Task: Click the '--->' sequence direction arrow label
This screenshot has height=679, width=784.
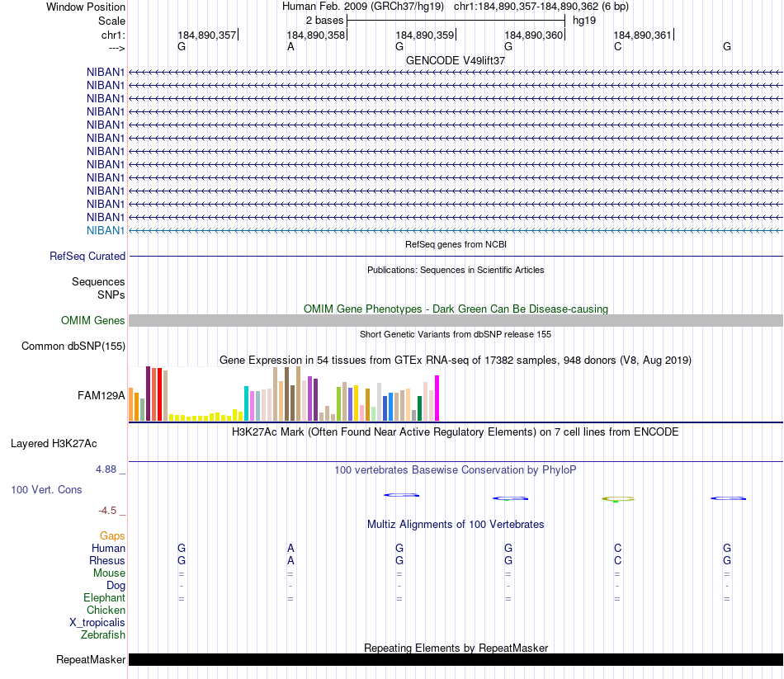Action: [116, 48]
